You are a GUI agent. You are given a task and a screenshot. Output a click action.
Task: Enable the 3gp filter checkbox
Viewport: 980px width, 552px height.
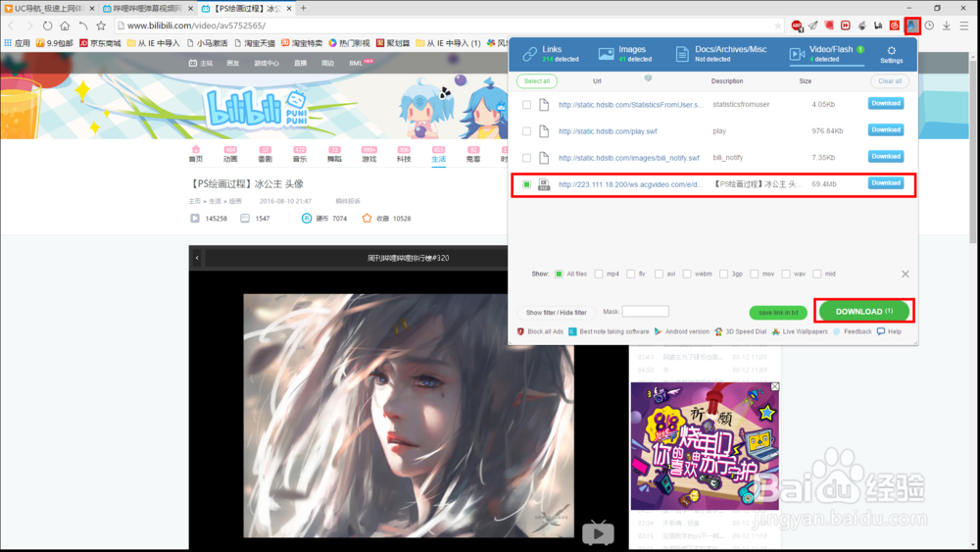[x=724, y=274]
